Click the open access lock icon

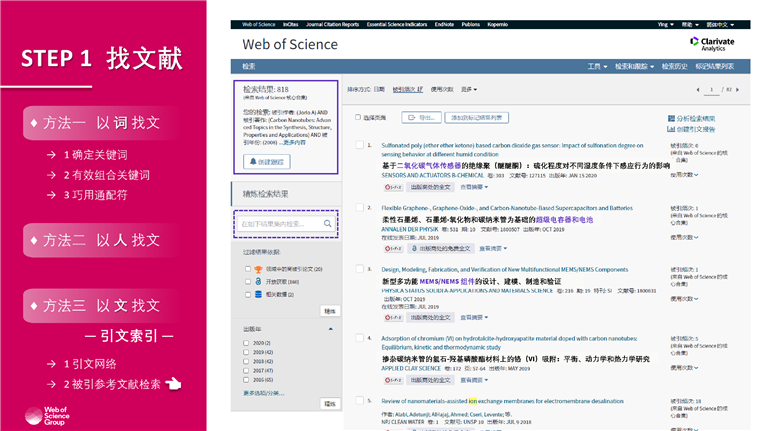pyautogui.click(x=258, y=282)
